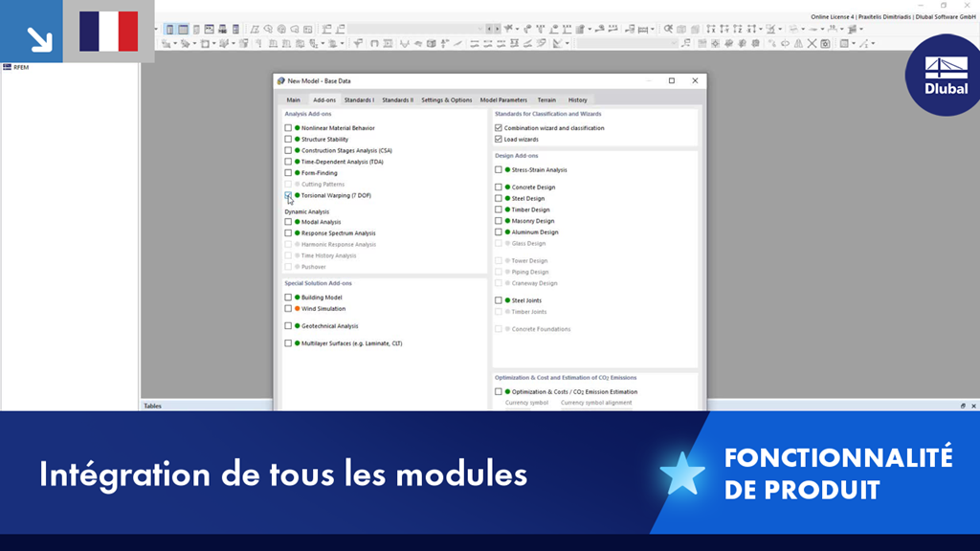Open the History tab

click(x=577, y=99)
